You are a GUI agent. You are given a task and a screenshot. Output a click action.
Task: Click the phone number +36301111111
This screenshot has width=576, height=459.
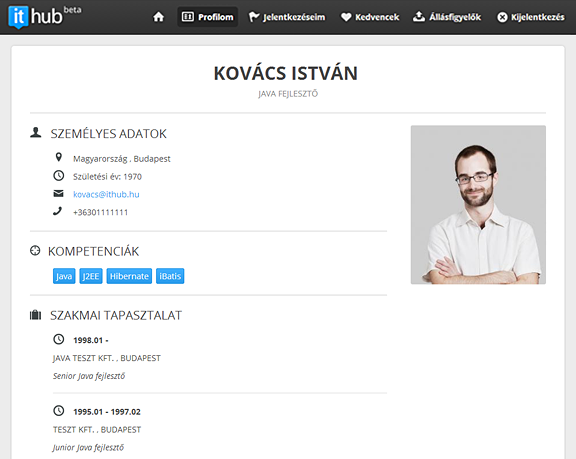(100, 212)
